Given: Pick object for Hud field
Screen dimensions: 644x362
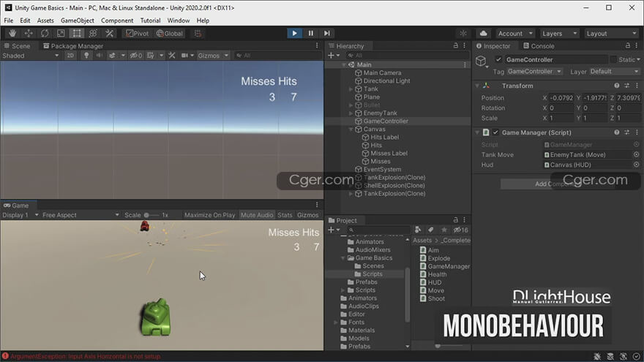Looking at the screenshot, I should click(x=636, y=165).
